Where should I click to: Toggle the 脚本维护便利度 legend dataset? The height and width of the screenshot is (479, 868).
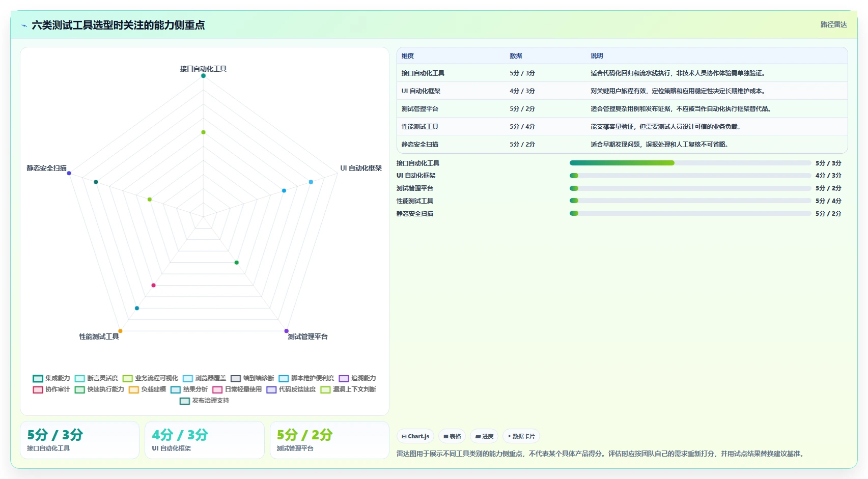(x=306, y=378)
